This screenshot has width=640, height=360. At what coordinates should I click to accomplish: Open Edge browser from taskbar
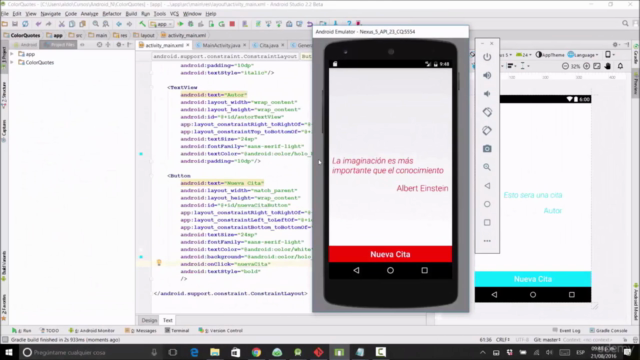pyautogui.click(x=194, y=352)
